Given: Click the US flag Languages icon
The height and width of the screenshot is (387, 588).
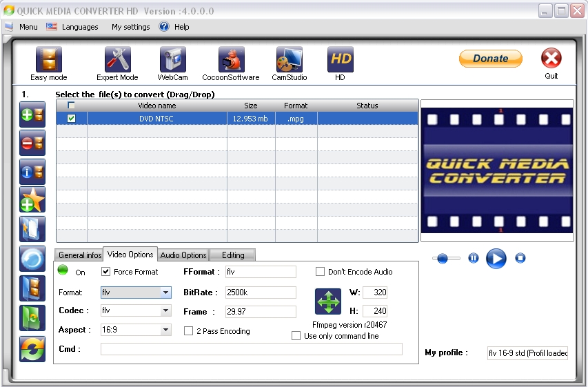Looking at the screenshot, I should click(52, 27).
